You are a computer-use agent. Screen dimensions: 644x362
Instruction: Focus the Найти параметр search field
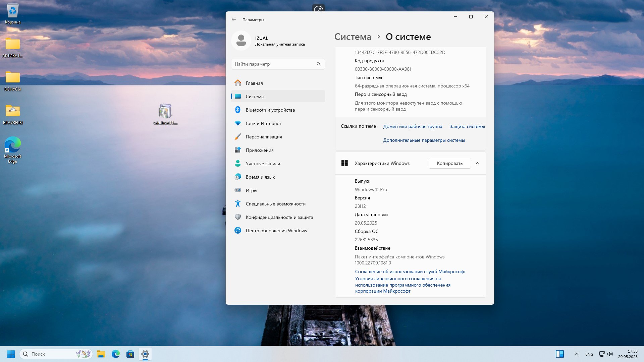click(x=278, y=64)
